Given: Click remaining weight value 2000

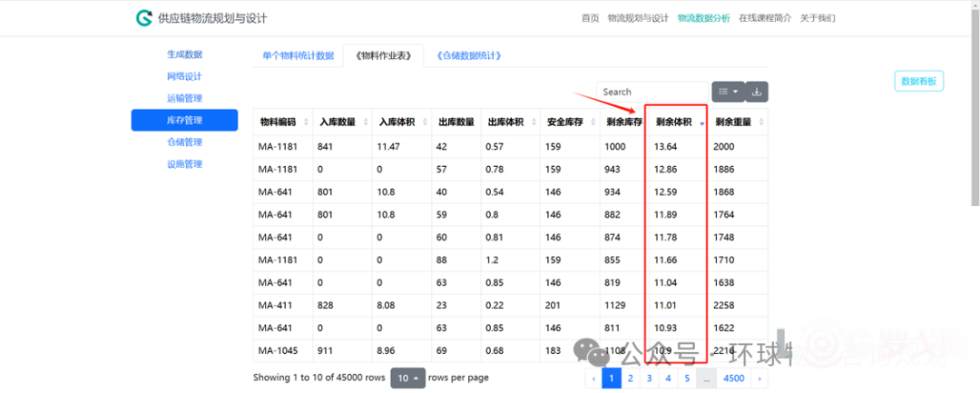Looking at the screenshot, I should tap(724, 147).
